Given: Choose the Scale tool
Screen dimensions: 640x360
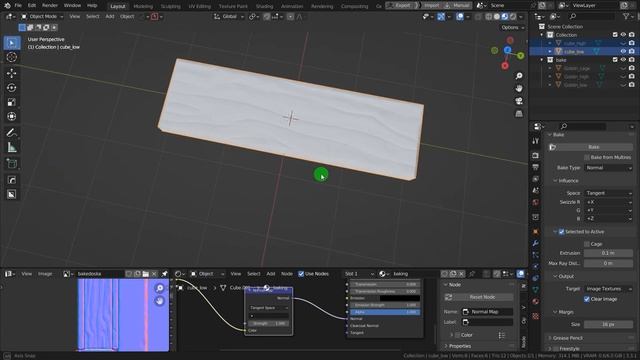Looking at the screenshot, I should (12, 102).
